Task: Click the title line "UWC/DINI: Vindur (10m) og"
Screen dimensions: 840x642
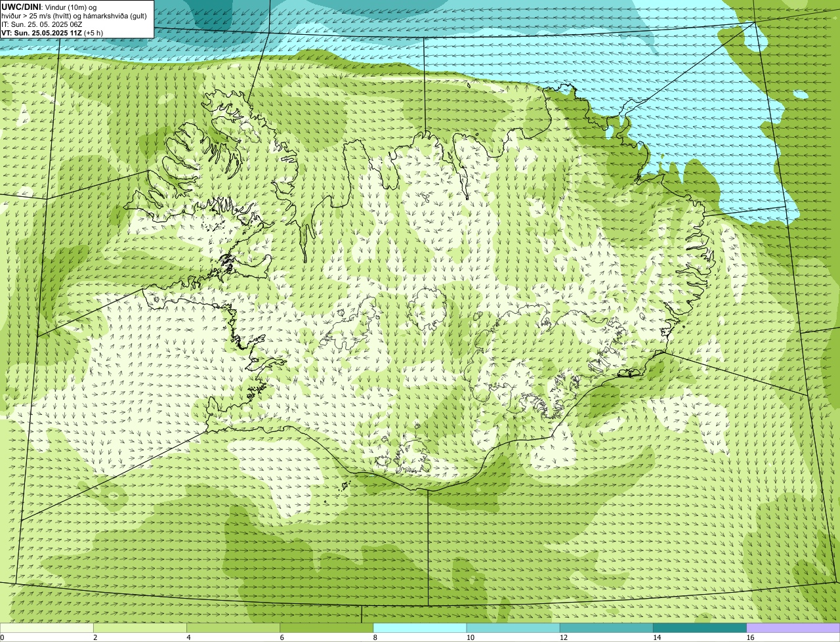Action: pos(49,7)
